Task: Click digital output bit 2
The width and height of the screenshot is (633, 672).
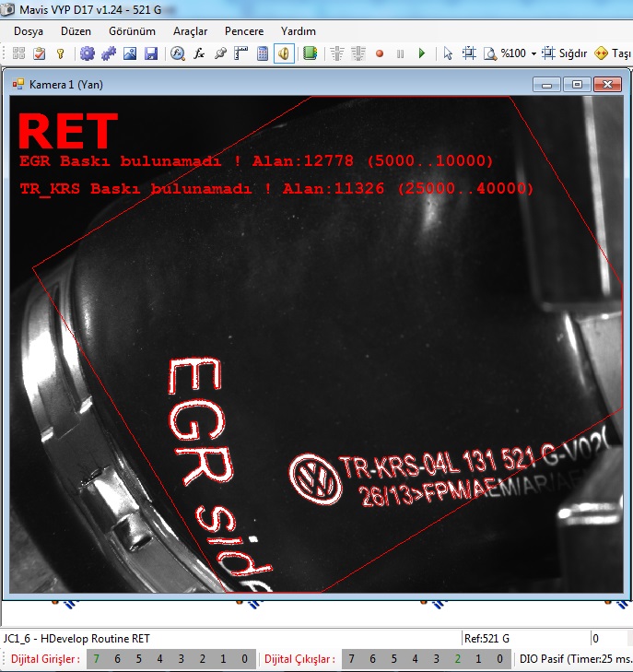Action: [x=457, y=659]
